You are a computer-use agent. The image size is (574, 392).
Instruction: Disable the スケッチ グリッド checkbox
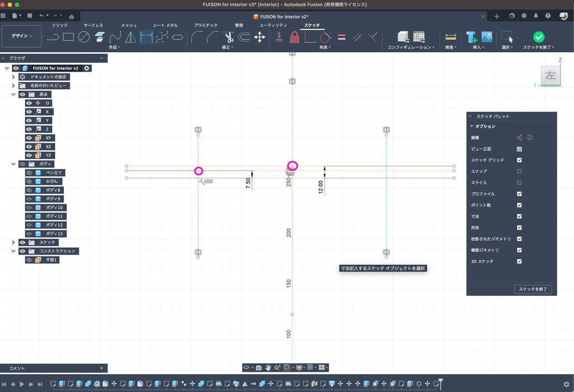point(519,160)
